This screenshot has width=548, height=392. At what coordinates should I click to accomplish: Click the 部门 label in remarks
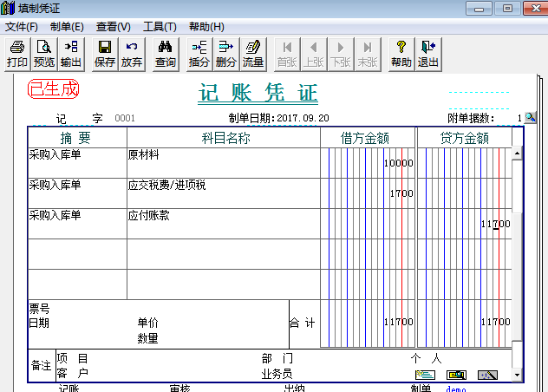[277, 358]
